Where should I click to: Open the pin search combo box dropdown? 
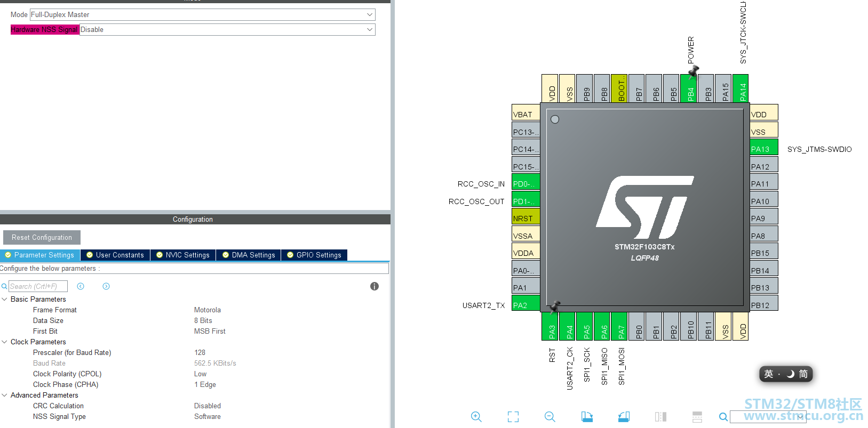[800, 417]
